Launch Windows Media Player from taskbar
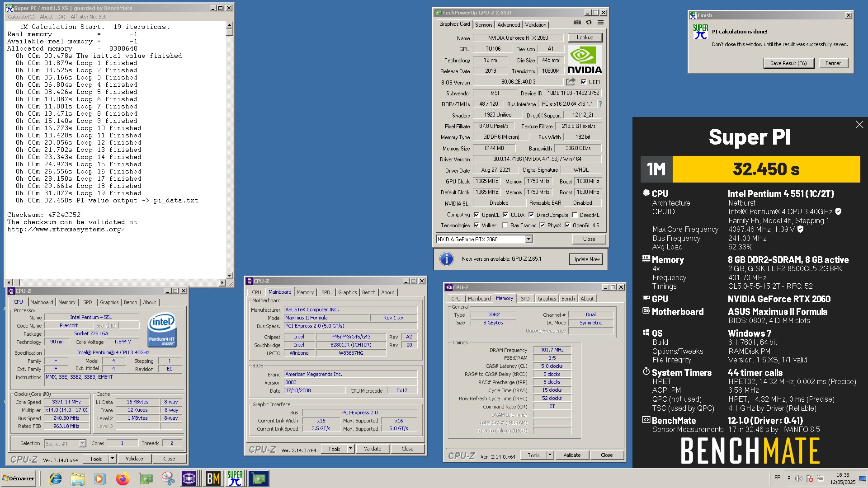The height and width of the screenshot is (488, 868). click(x=100, y=479)
